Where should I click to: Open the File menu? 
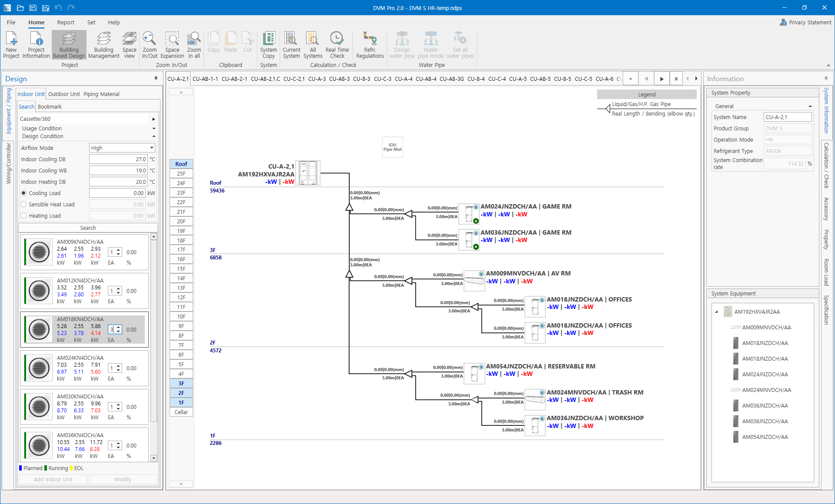(11, 22)
